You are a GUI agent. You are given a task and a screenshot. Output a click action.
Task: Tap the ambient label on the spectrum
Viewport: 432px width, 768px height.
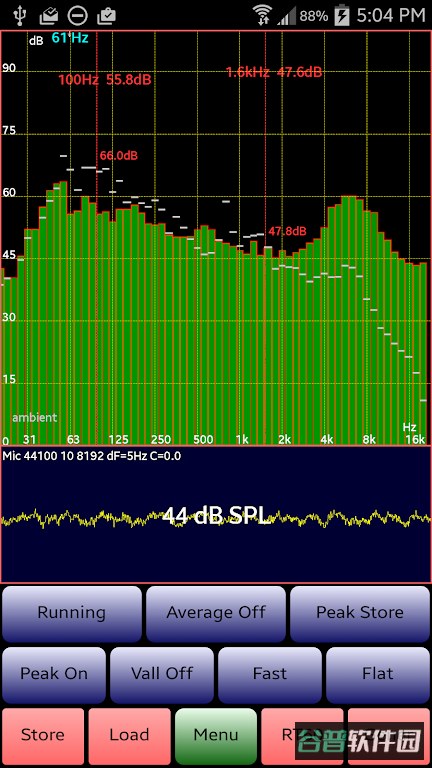(x=35, y=418)
